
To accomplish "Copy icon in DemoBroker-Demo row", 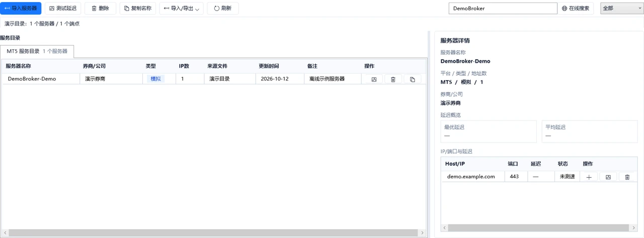I will tap(413, 79).
